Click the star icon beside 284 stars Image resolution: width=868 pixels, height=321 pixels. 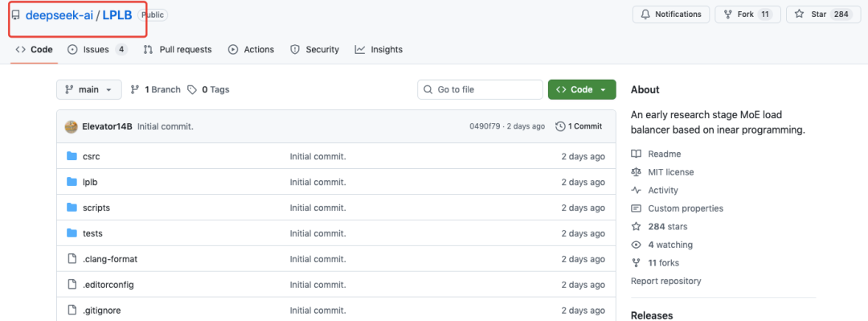637,226
